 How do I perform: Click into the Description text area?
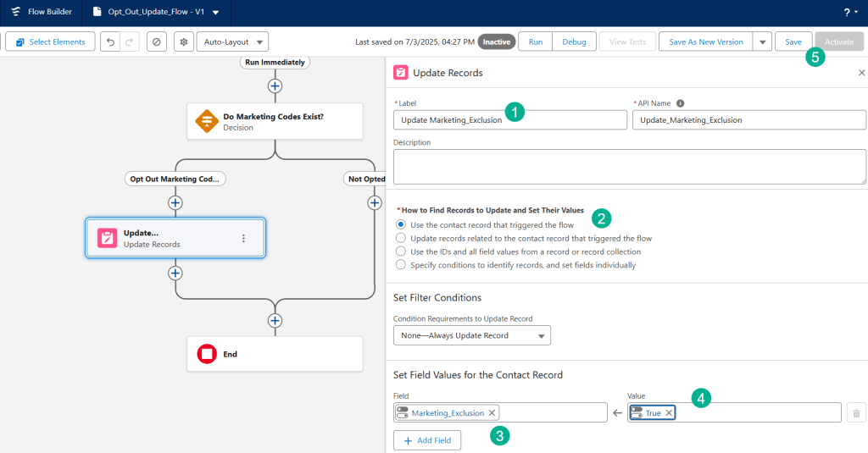click(x=630, y=167)
